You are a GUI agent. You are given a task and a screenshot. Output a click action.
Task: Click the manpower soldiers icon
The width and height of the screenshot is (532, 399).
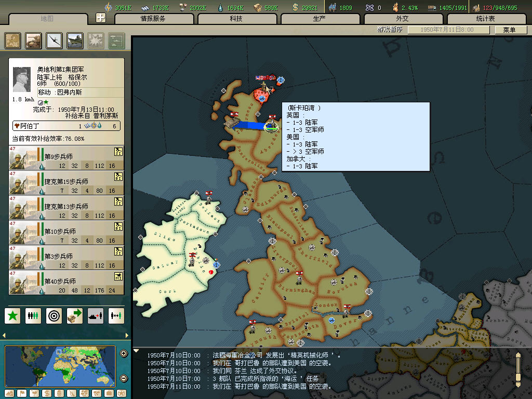pos(333,7)
